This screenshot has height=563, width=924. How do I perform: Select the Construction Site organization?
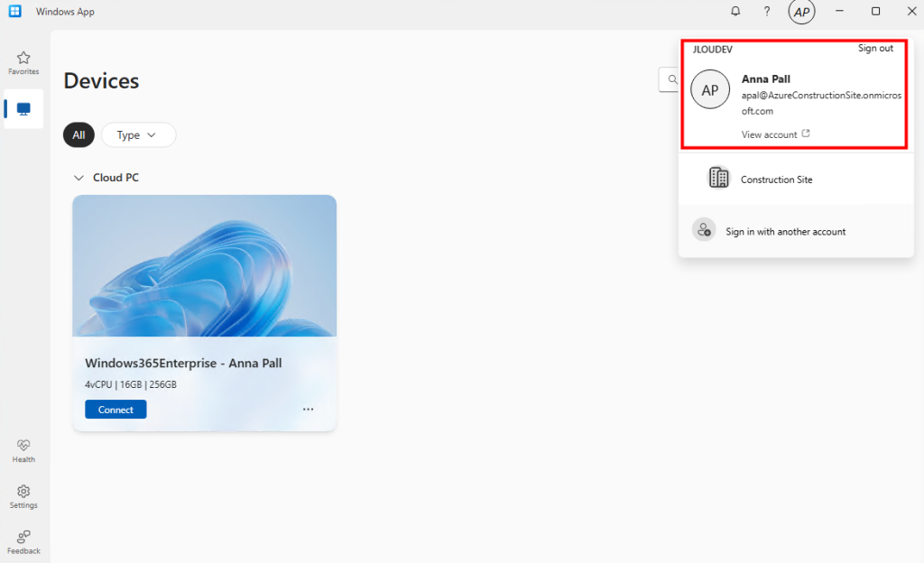tap(776, 180)
